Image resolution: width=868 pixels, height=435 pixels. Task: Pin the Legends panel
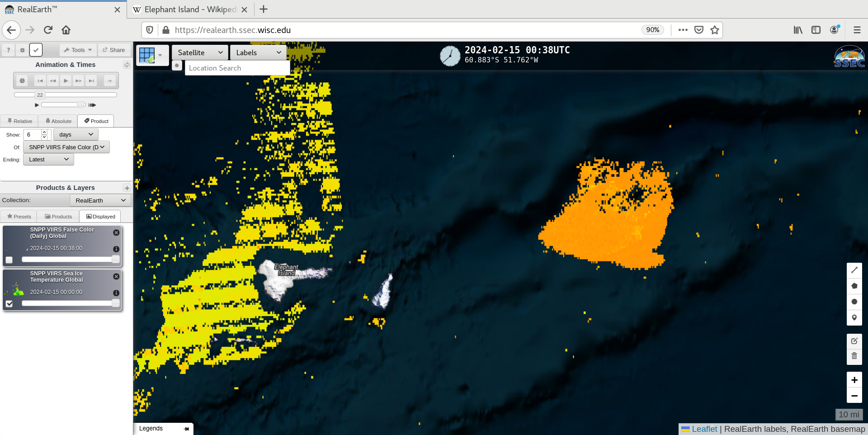coord(186,429)
